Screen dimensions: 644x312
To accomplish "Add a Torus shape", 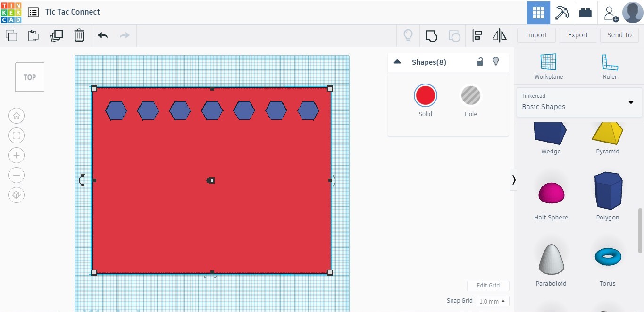I will pyautogui.click(x=607, y=257).
